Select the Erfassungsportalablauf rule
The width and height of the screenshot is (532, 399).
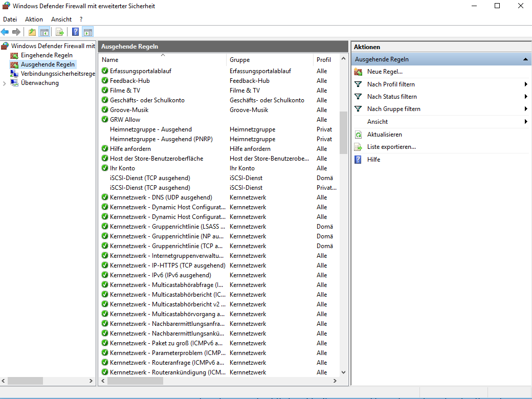141,71
